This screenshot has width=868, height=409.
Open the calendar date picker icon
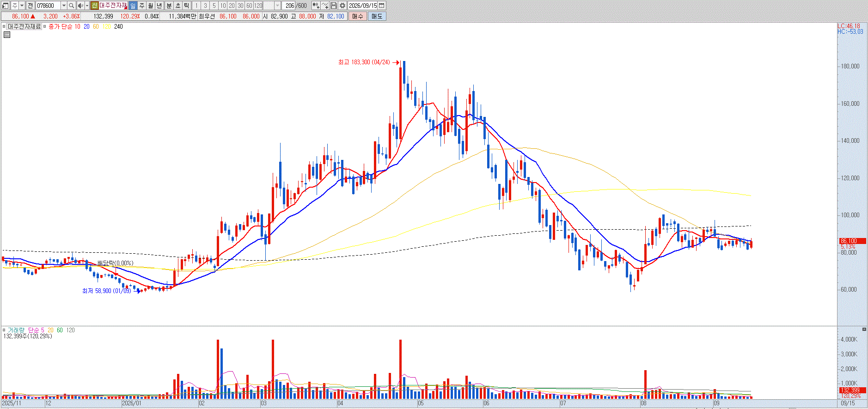[x=382, y=6]
